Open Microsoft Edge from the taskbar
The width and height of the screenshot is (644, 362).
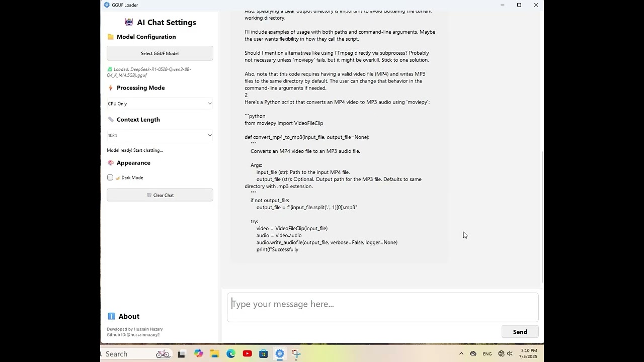[x=231, y=354]
